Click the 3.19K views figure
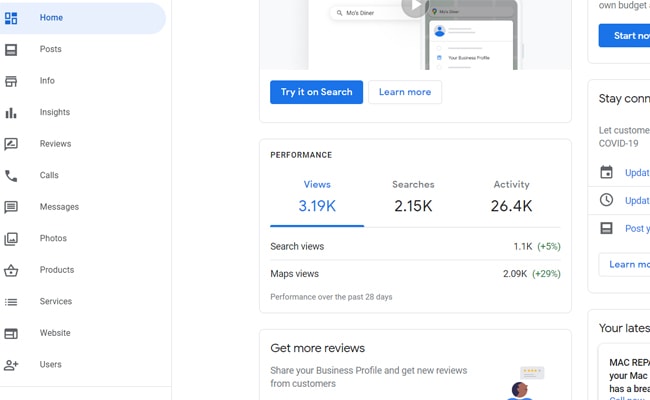This screenshot has height=400, width=650. (317, 206)
